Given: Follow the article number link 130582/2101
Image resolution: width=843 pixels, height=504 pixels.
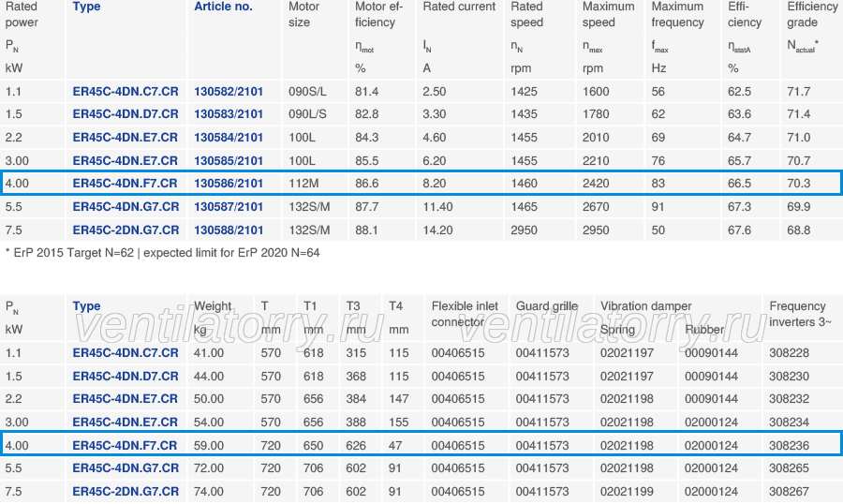Looking at the screenshot, I should (x=229, y=92).
